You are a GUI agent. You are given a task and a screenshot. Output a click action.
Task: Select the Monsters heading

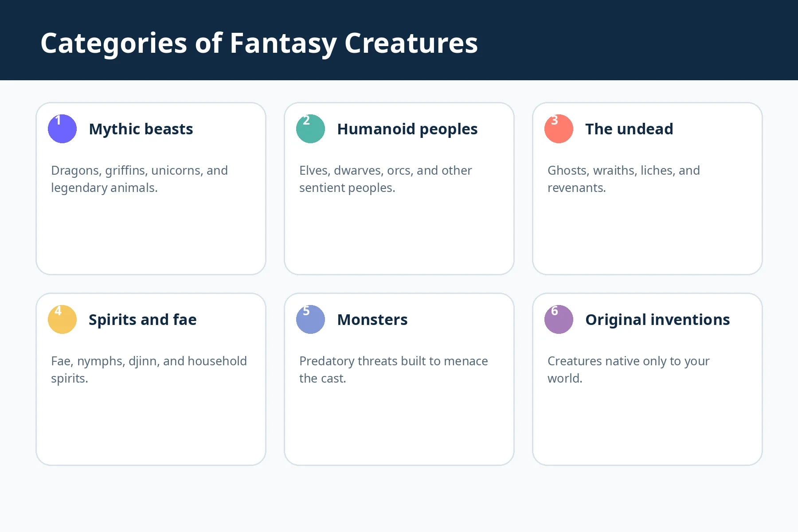coord(372,320)
